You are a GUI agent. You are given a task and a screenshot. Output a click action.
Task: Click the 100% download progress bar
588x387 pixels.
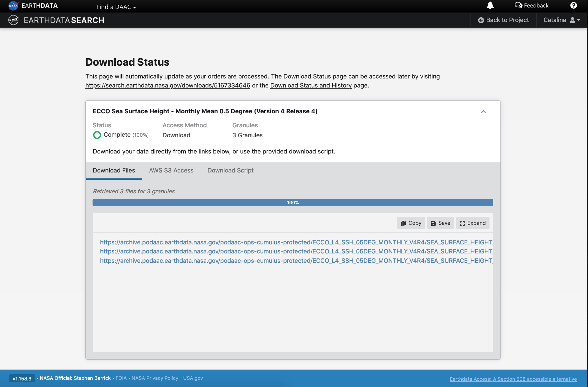[293, 203]
